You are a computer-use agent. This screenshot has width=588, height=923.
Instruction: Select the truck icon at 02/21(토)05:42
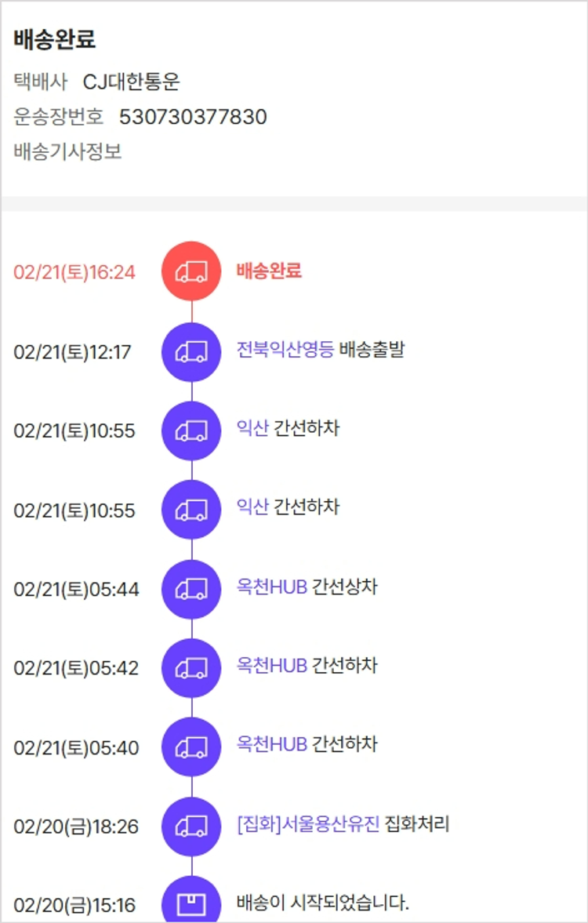191,668
